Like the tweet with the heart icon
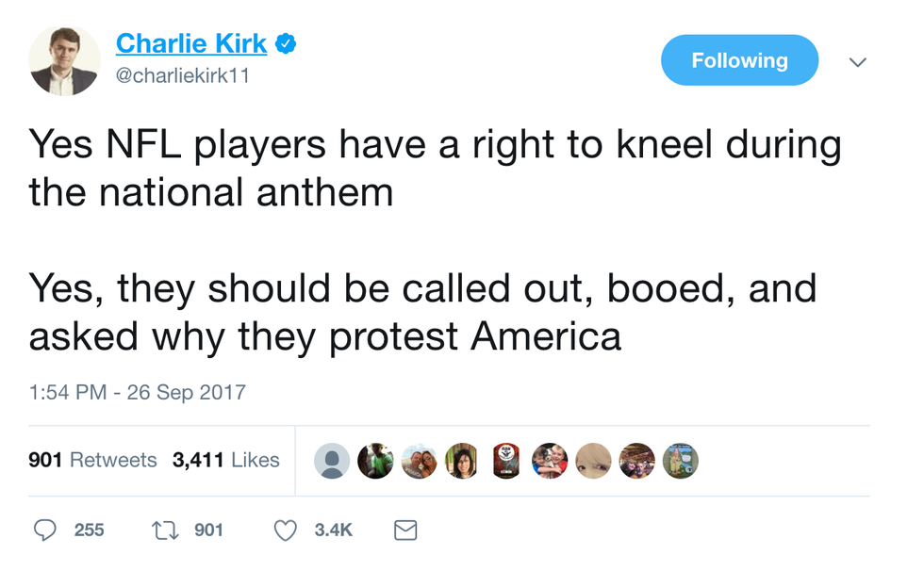This screenshot has height=587, width=924. pyautogui.click(x=285, y=530)
